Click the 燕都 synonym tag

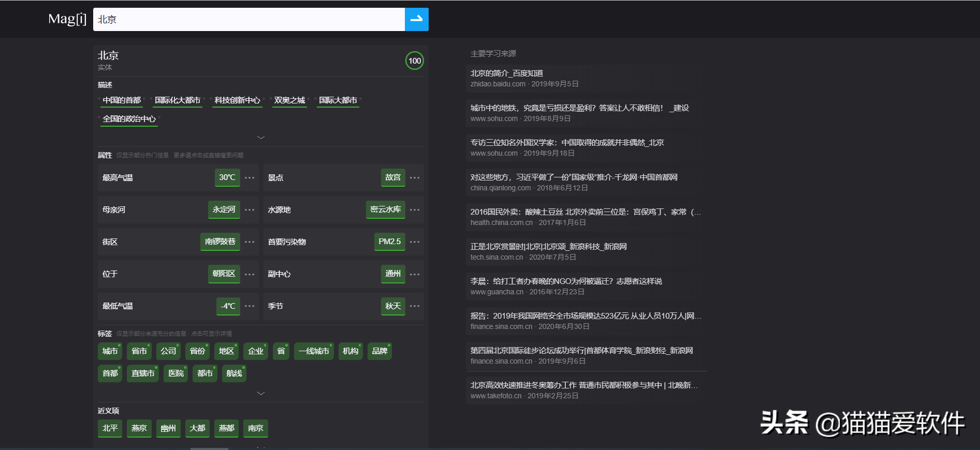point(226,428)
